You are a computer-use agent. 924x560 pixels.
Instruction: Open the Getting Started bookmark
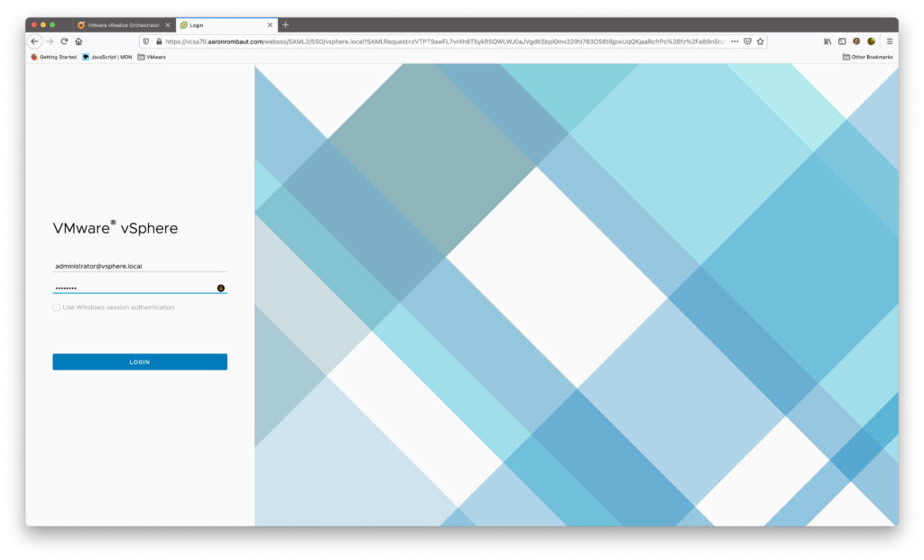(53, 57)
